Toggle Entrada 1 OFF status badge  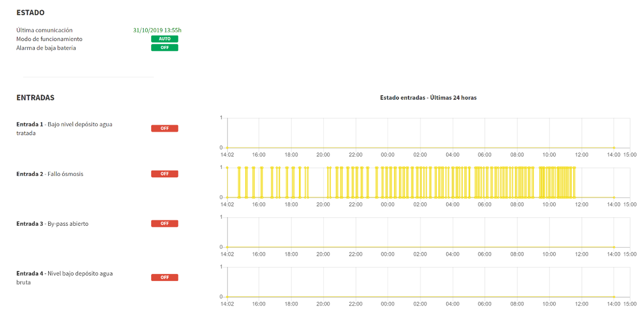click(165, 128)
